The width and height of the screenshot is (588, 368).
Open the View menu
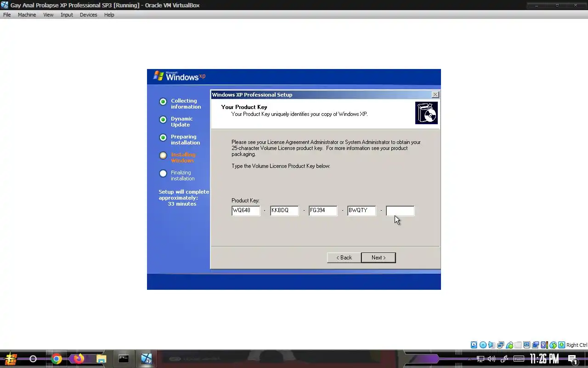tap(48, 15)
